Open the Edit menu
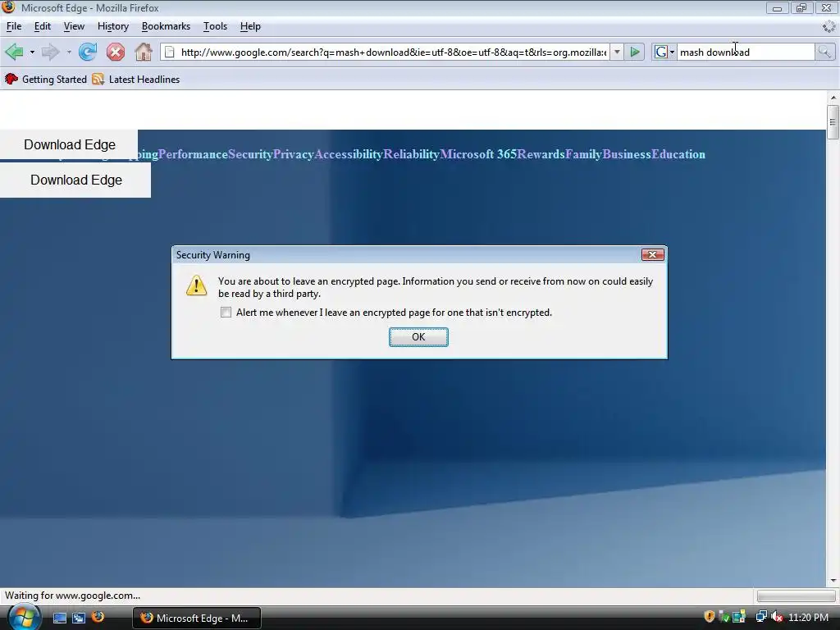840x630 pixels. pos(43,26)
